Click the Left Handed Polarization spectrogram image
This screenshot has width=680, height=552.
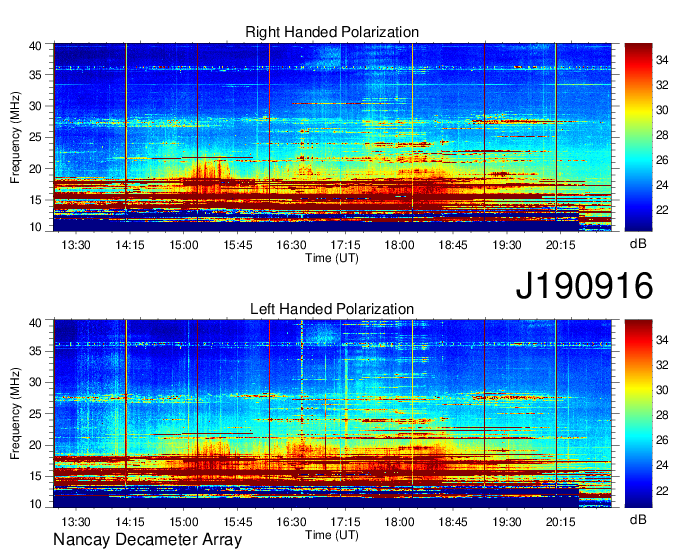tap(333, 414)
